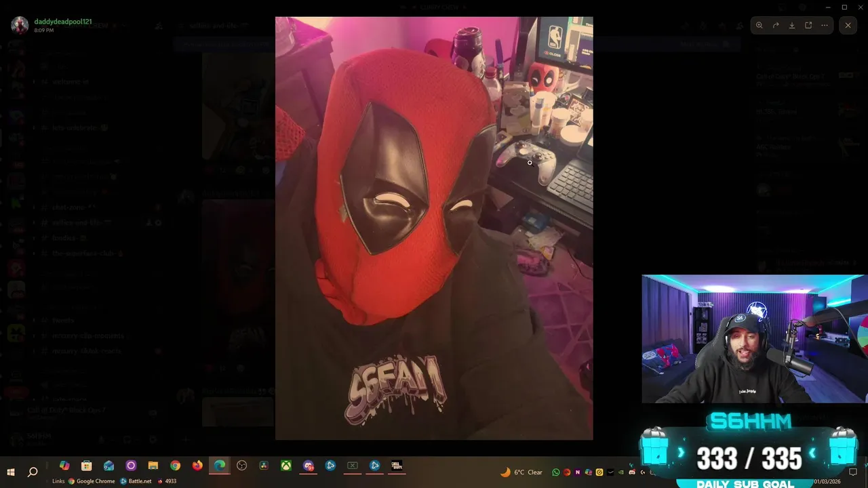
Task: Open the three-dot more options menu
Action: coord(825,25)
